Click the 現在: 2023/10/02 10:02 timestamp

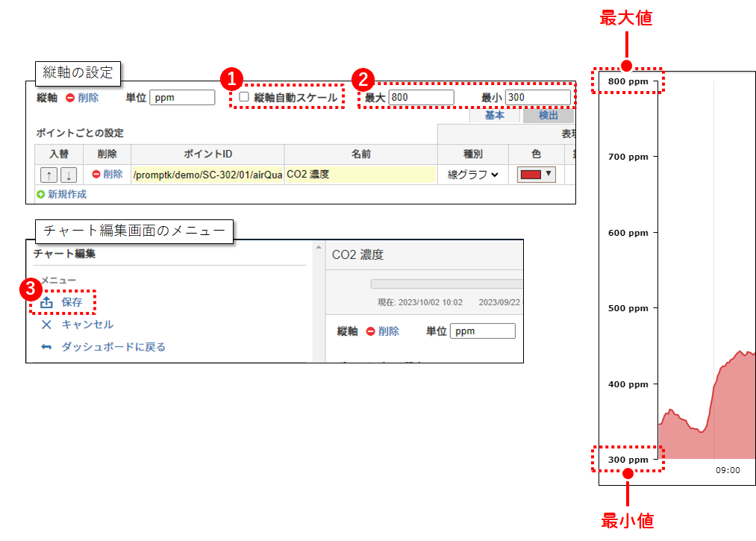coord(420,302)
